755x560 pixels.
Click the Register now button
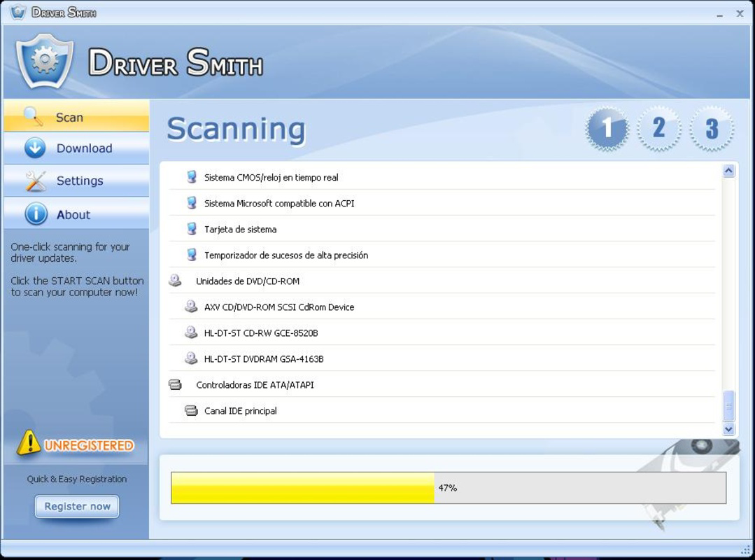click(77, 506)
